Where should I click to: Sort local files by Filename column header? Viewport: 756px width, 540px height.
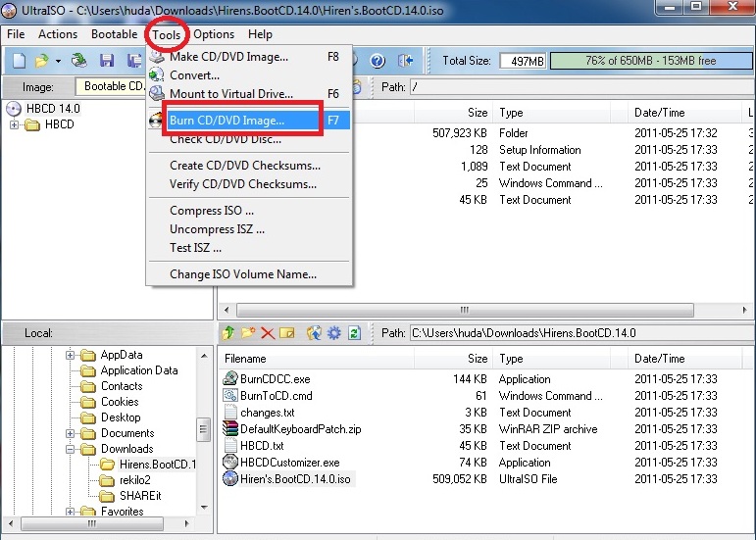click(x=317, y=359)
